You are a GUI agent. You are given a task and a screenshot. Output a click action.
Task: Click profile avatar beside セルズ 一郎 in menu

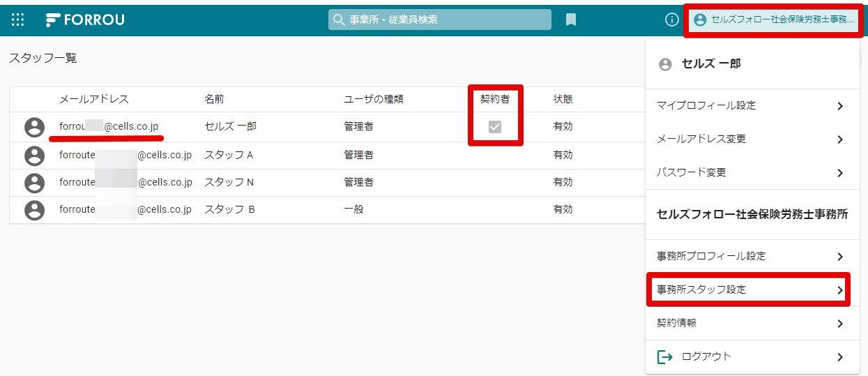tap(665, 64)
